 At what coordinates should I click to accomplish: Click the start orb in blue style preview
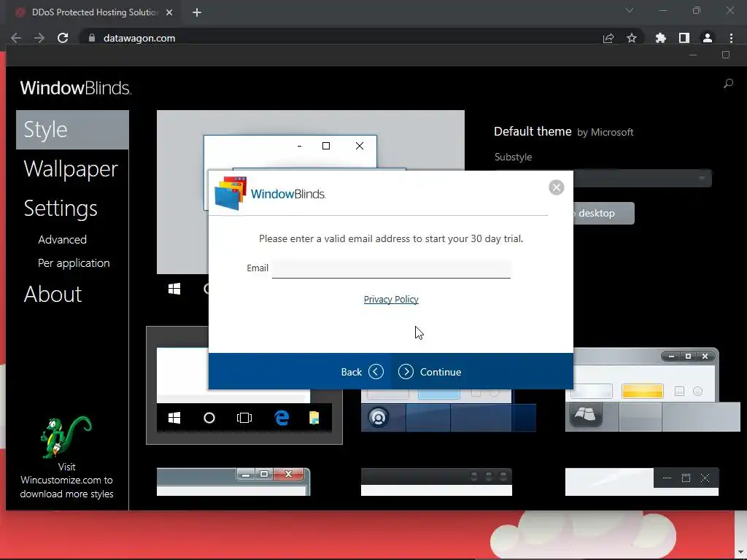(x=379, y=418)
